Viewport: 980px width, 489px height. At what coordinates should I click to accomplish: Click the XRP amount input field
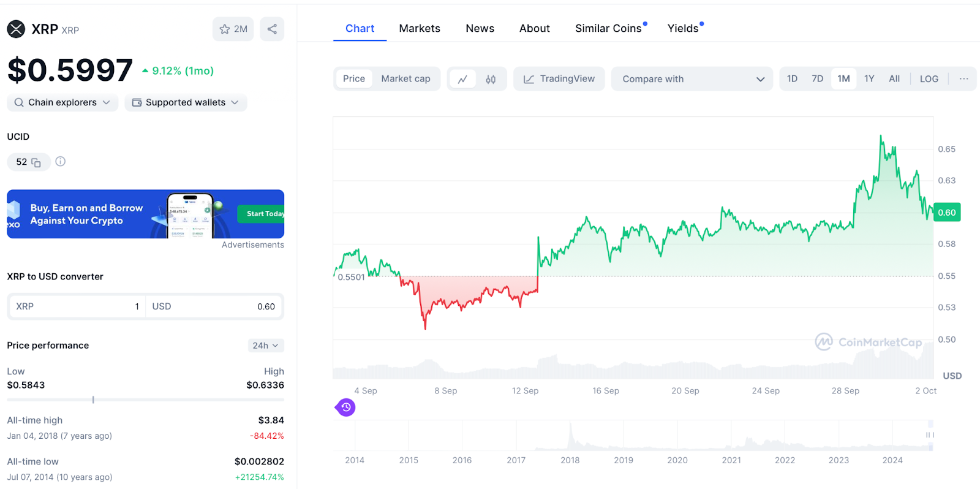pos(77,306)
